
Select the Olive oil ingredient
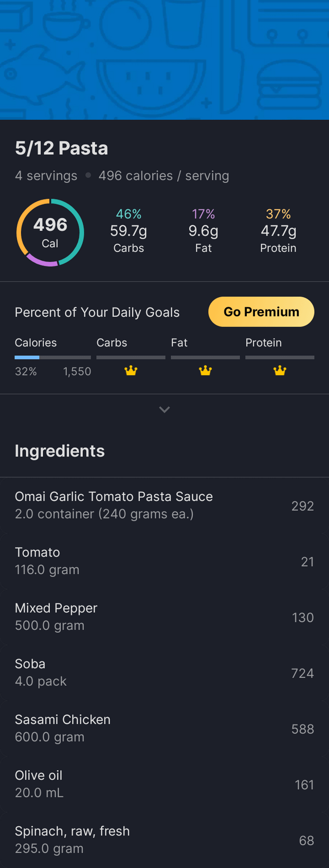(164, 784)
